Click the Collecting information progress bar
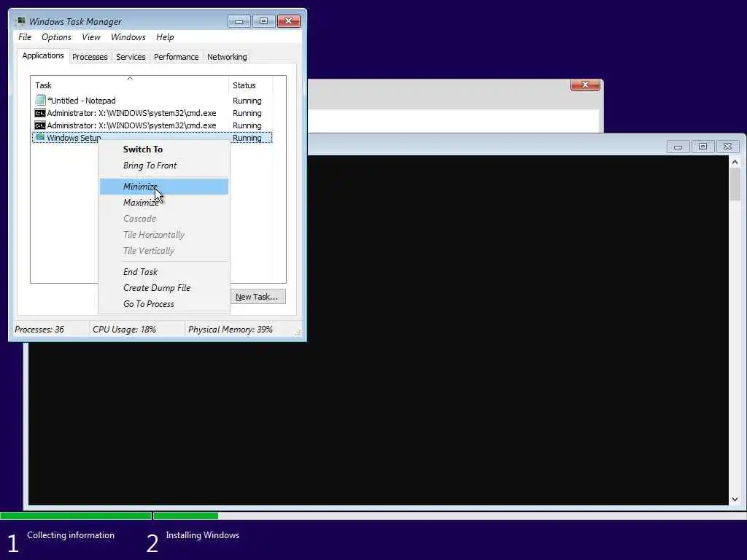 pos(76,516)
